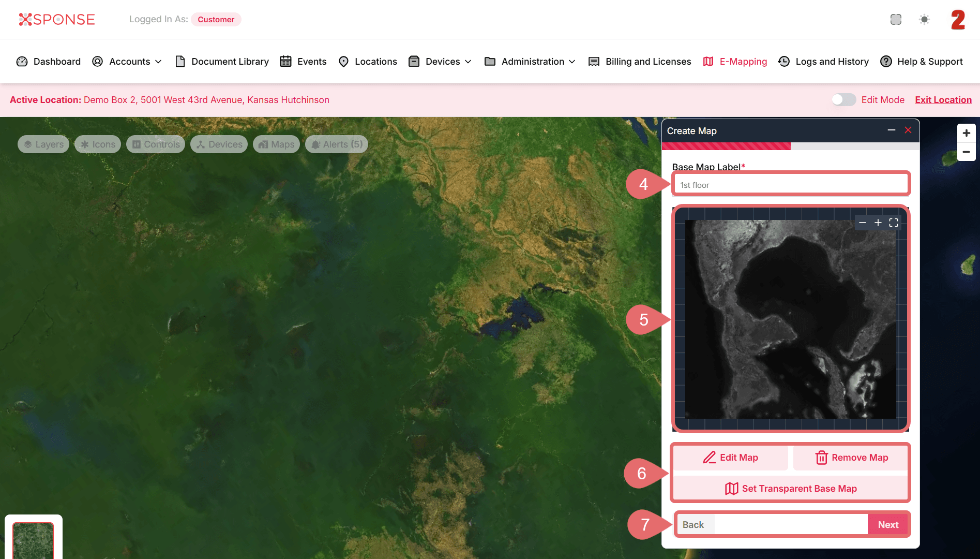Toggle the light/dark theme sun icon
The height and width of the screenshot is (559, 980).
click(x=924, y=20)
